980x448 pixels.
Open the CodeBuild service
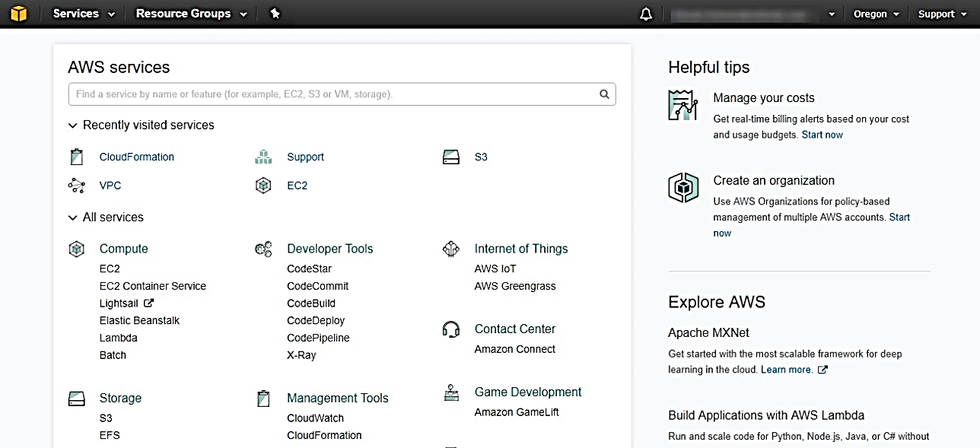[x=311, y=303]
